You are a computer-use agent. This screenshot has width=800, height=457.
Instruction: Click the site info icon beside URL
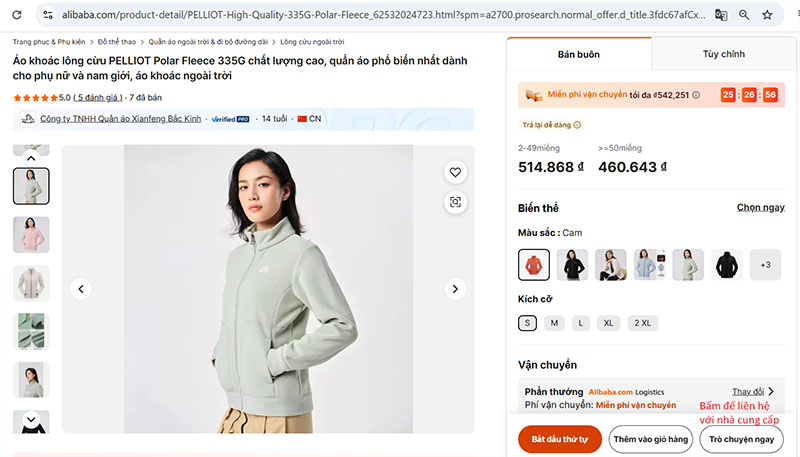coord(47,15)
